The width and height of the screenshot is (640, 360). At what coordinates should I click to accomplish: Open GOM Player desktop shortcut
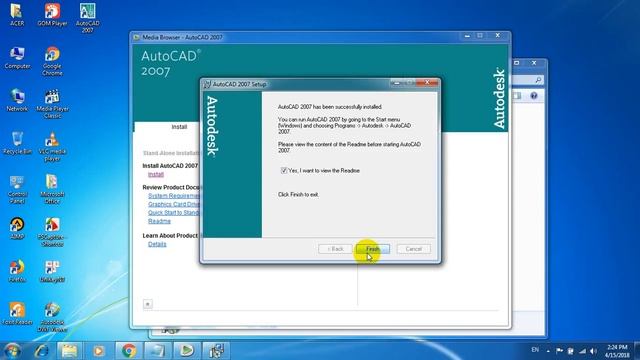52,15
